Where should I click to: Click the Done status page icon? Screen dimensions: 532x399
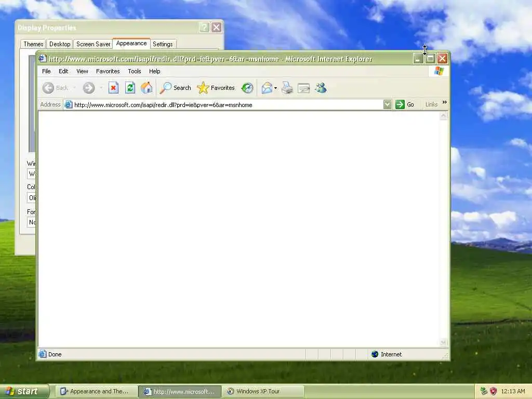(43, 354)
